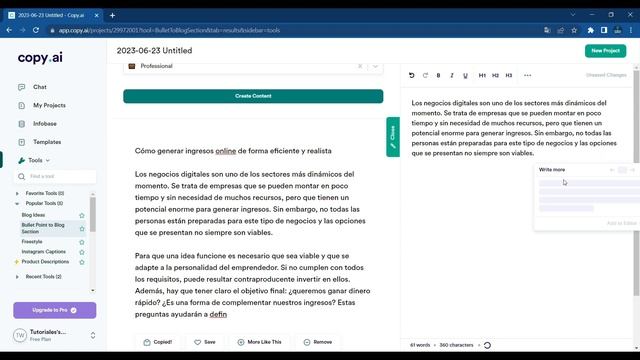Favorite Bullet Point to Blog Section star
Image resolution: width=640 pixels, height=360 pixels.
point(82,229)
